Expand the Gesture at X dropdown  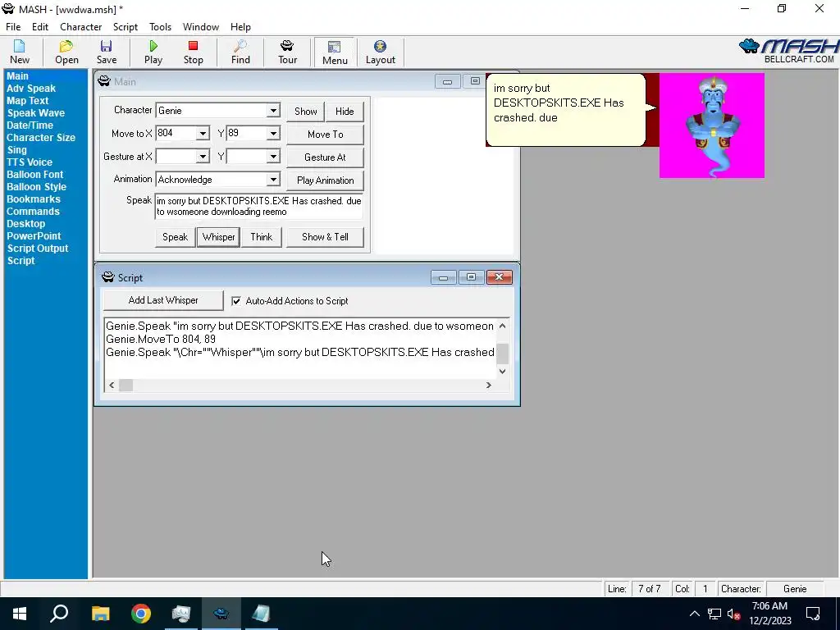(x=203, y=157)
